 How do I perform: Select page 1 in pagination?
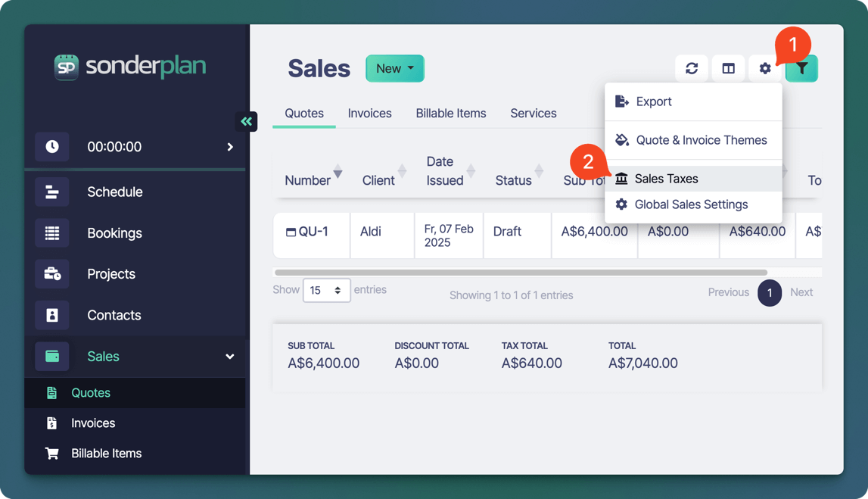(770, 292)
